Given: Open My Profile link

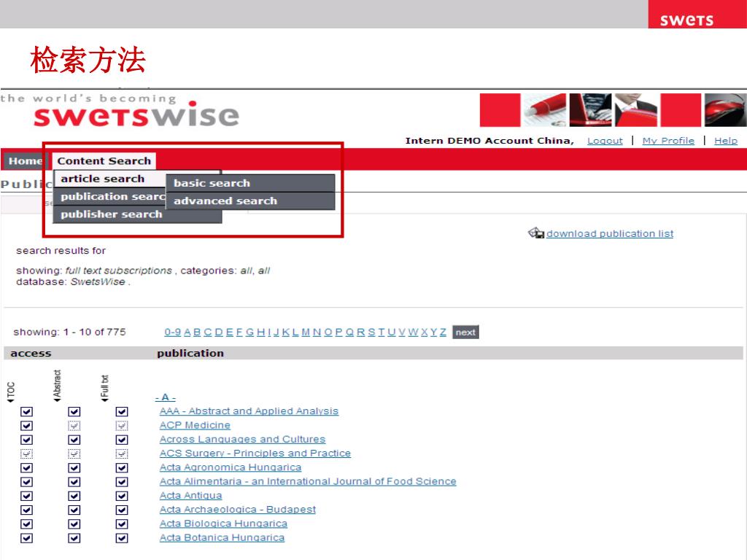Looking at the screenshot, I should [x=668, y=141].
